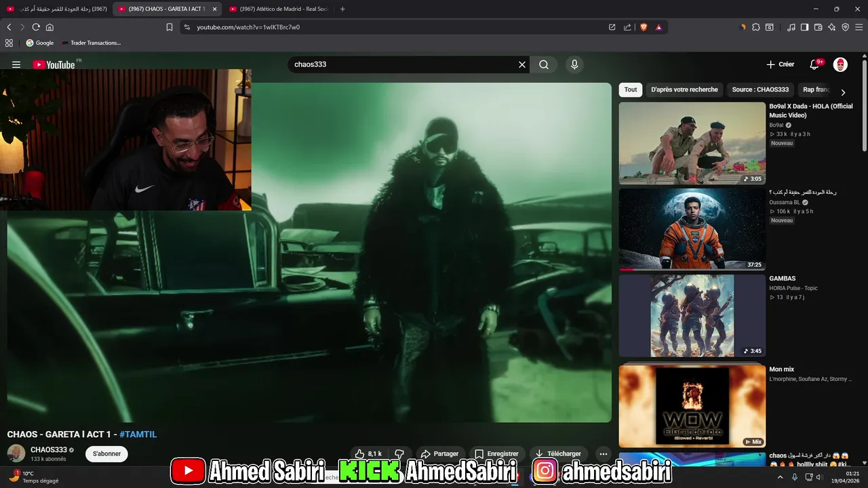Select D'après votre recherche chip
Viewport: 868px width, 488px height.
coord(684,89)
